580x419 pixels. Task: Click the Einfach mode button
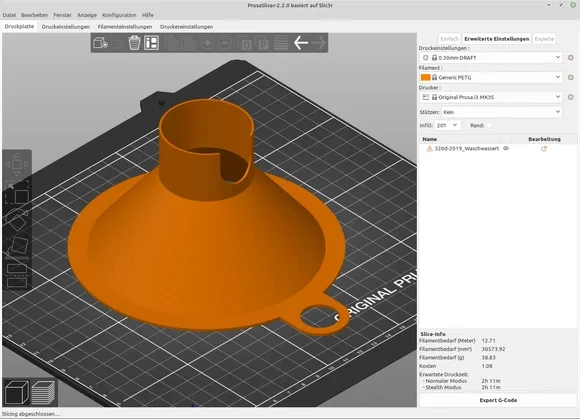click(x=449, y=39)
